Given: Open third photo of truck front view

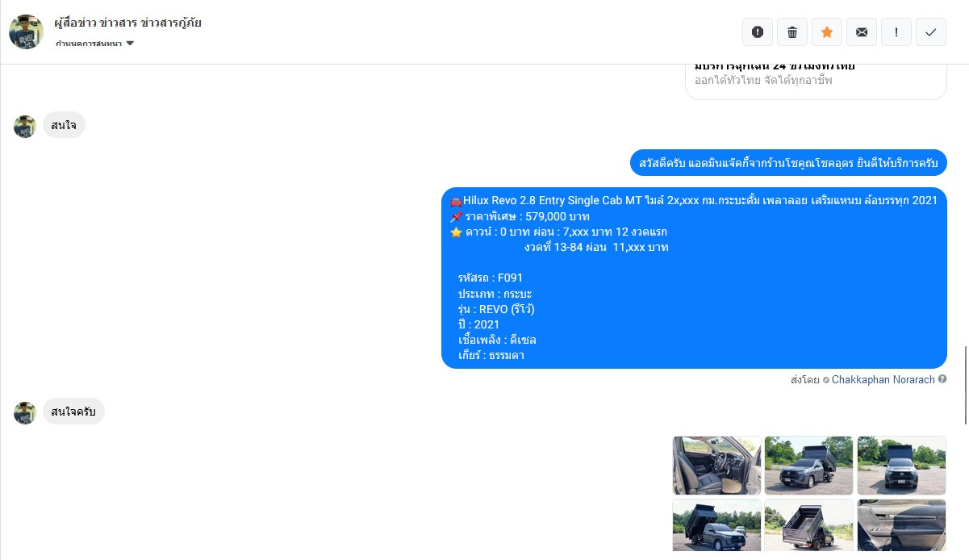Looking at the screenshot, I should tap(901, 466).
